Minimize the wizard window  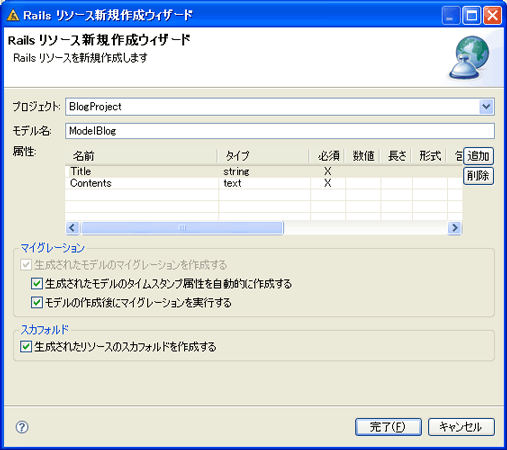point(450,15)
